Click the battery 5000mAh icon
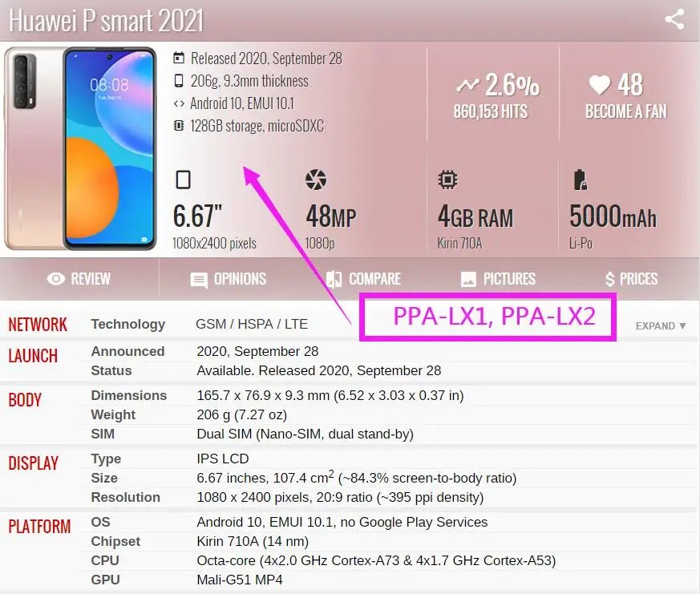Screen dimensions: 700x594 point(580,180)
